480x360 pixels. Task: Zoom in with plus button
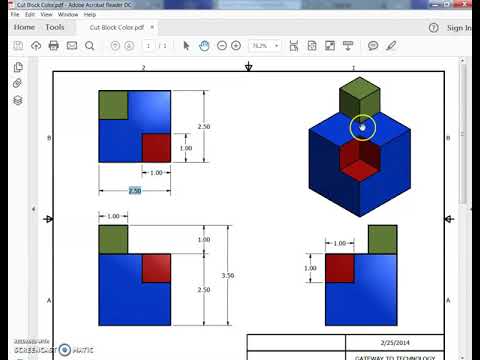[x=236, y=45]
